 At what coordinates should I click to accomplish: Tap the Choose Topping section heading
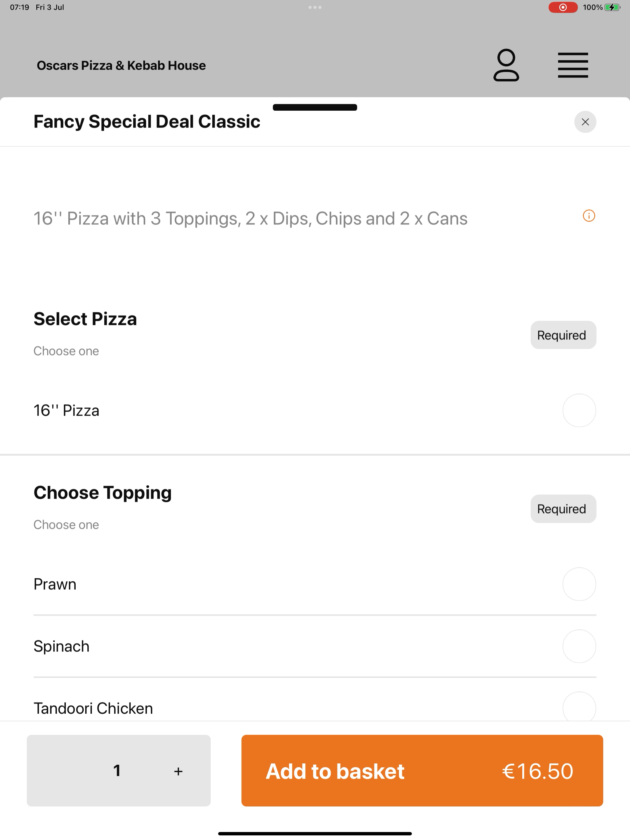(103, 493)
